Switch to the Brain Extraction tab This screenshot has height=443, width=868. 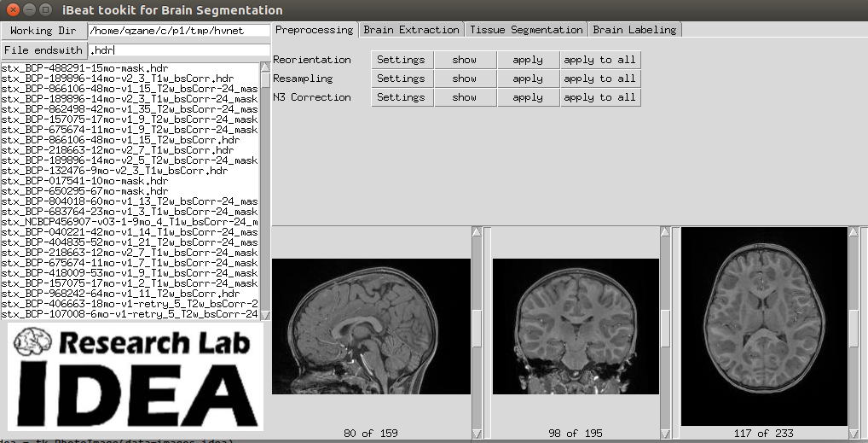[411, 29]
